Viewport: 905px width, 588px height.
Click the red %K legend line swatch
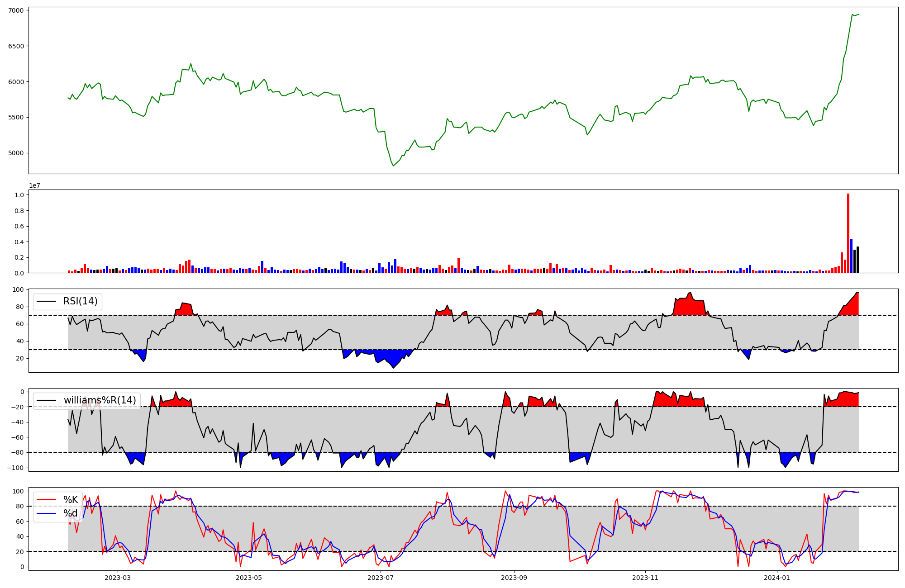[x=47, y=500]
